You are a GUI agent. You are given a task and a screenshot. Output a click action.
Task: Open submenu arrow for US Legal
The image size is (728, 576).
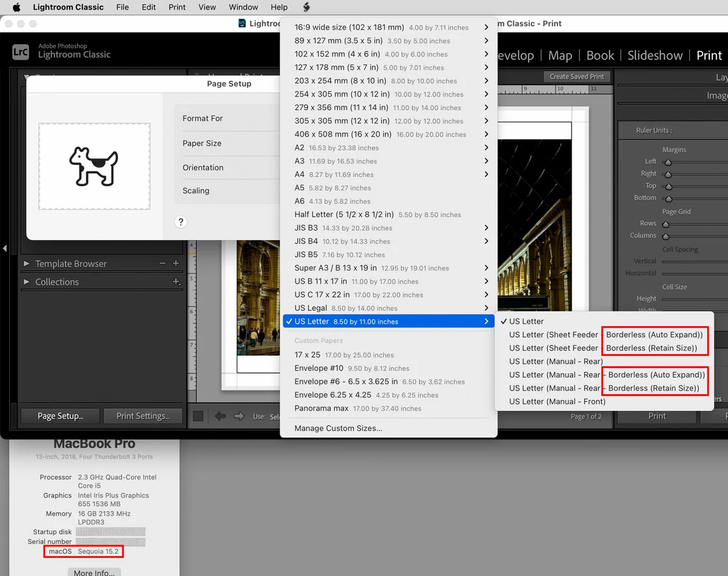487,308
